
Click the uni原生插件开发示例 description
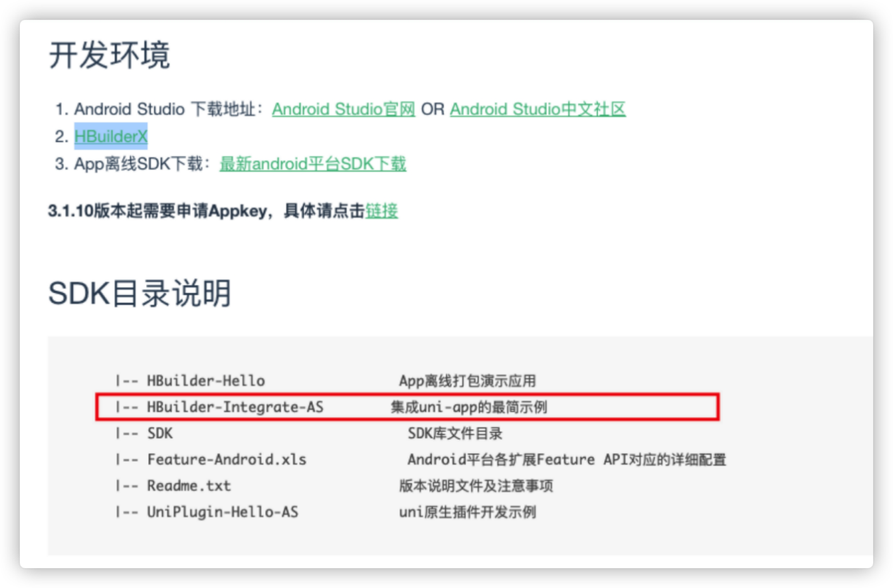[468, 512]
